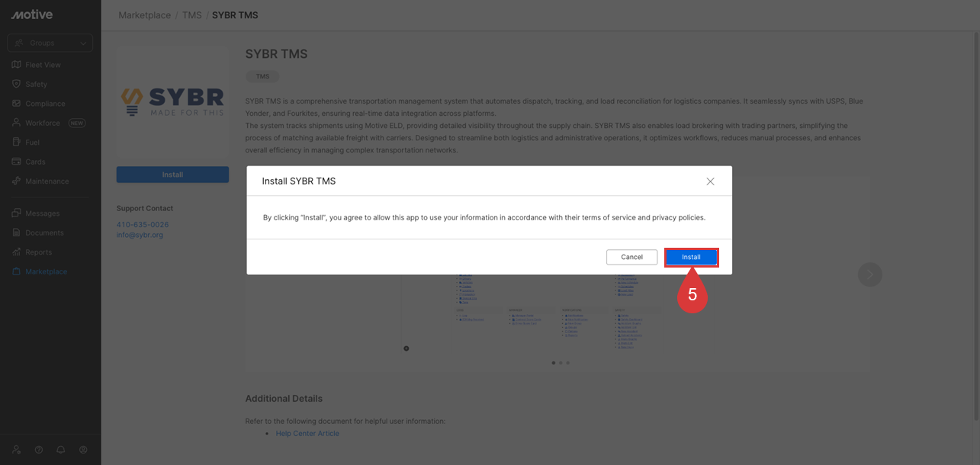Close the Install SYBR TMS dialog
Viewport: 980px width, 465px height.
coord(710,181)
